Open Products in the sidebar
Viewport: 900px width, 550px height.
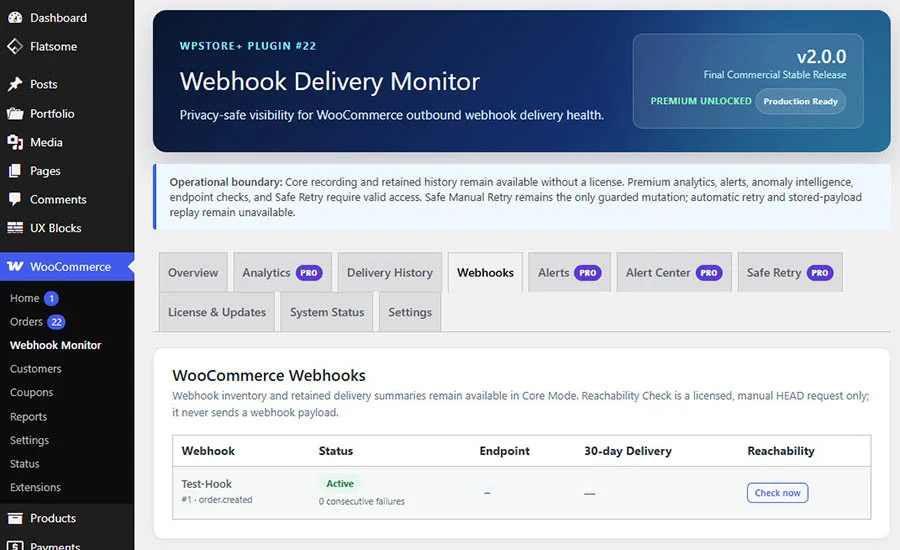click(53, 518)
